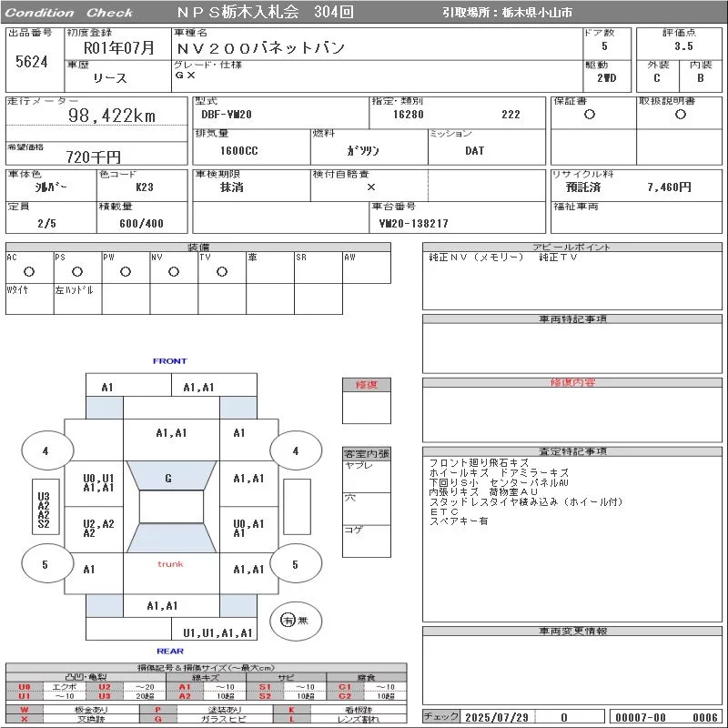This screenshot has width=728, height=728.
Task: Select the body color シルバー
Action: 51,187
